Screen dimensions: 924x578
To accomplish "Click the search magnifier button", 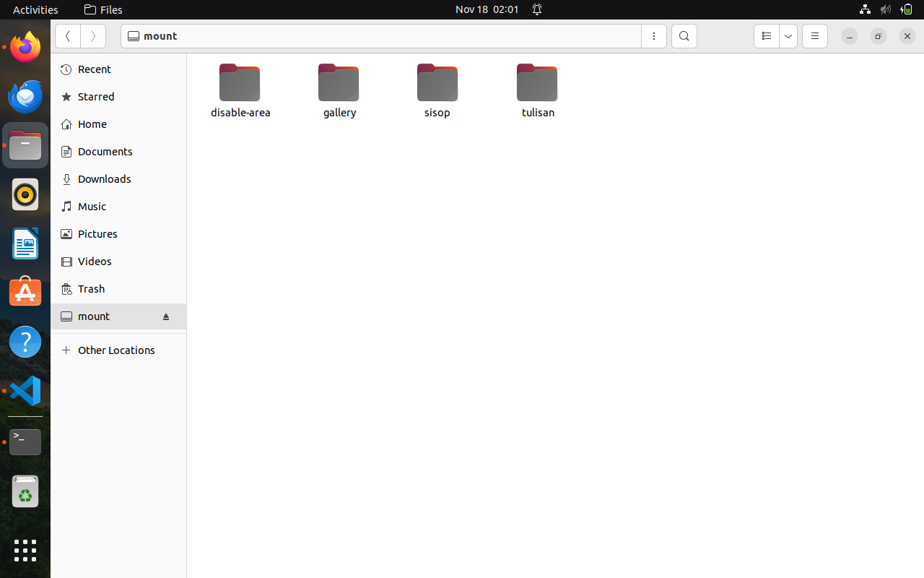I will click(x=684, y=36).
